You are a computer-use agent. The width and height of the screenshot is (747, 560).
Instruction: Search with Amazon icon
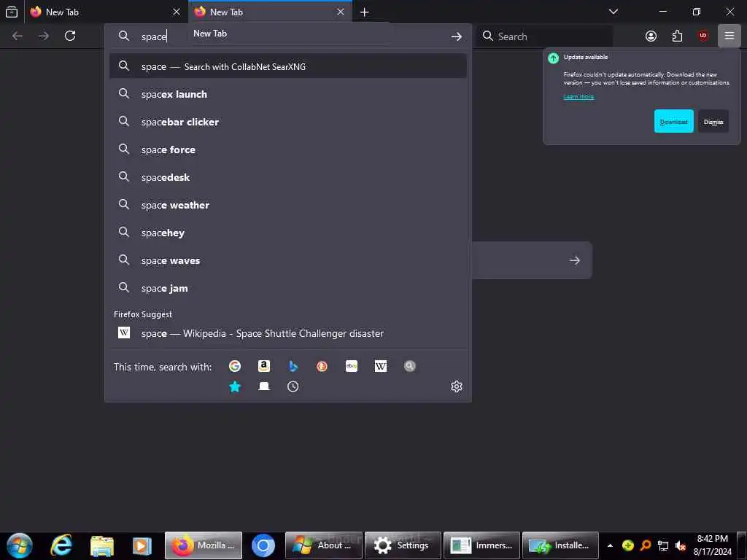264,366
